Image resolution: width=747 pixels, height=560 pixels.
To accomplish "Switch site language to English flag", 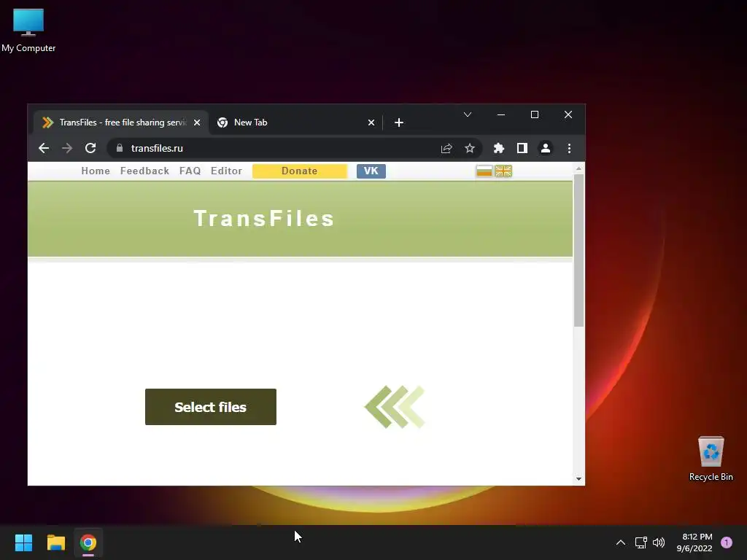I will pyautogui.click(x=503, y=171).
